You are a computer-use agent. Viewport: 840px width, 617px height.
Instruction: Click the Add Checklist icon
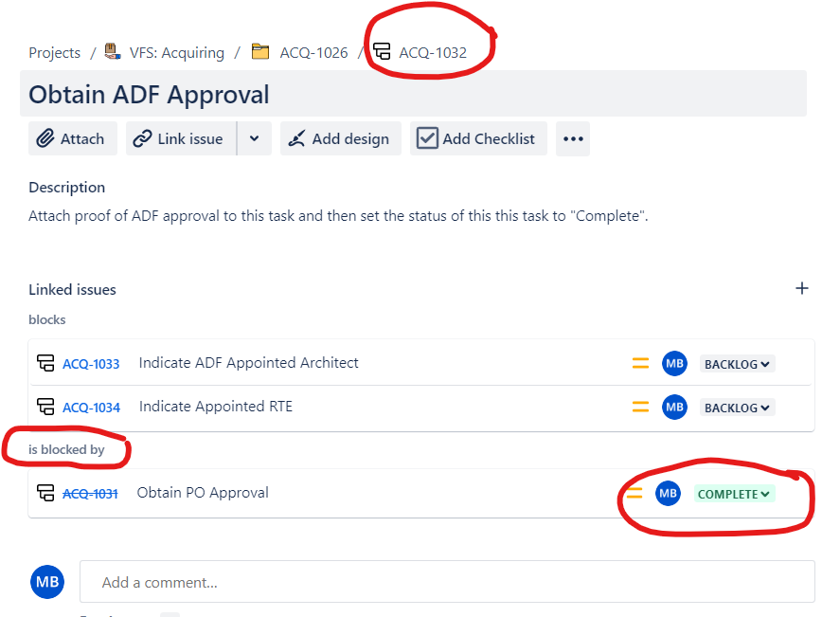click(427, 137)
